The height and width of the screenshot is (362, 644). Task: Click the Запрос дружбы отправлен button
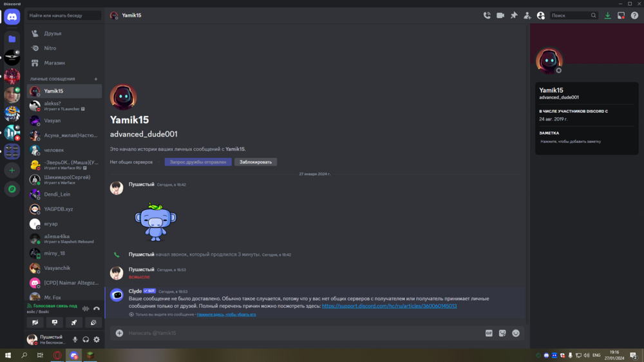(x=198, y=162)
